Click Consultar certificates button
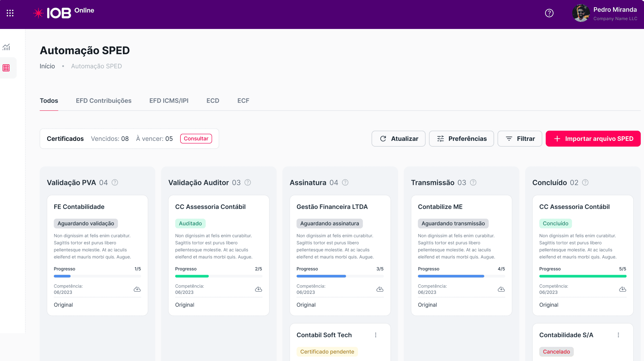This screenshot has height=361, width=644. point(196,139)
